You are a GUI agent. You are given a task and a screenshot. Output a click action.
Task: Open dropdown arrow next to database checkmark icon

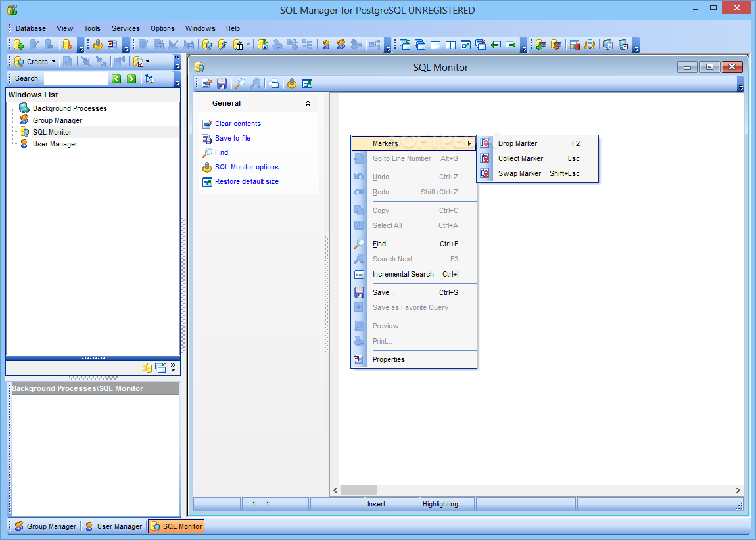147,62
